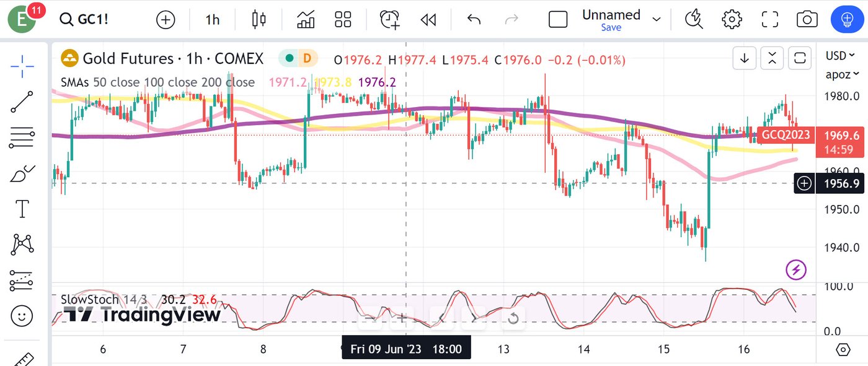Toggle the select layout checkbox square
Viewport: 868px width, 366px height.
(558, 20)
